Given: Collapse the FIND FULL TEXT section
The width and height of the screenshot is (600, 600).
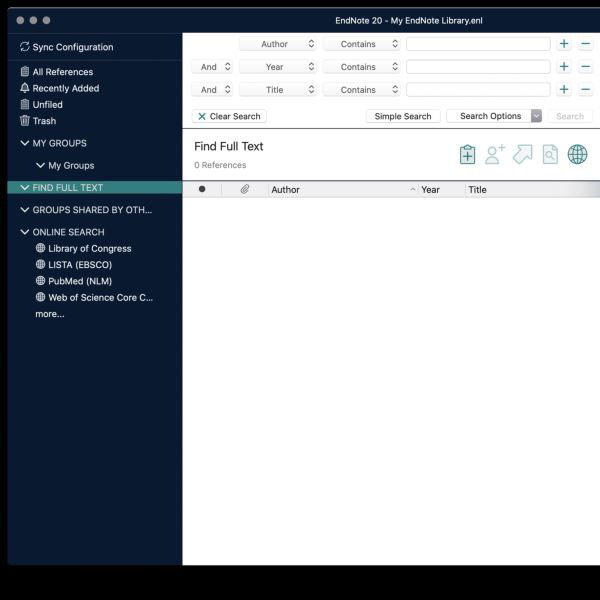Looking at the screenshot, I should (x=24, y=188).
